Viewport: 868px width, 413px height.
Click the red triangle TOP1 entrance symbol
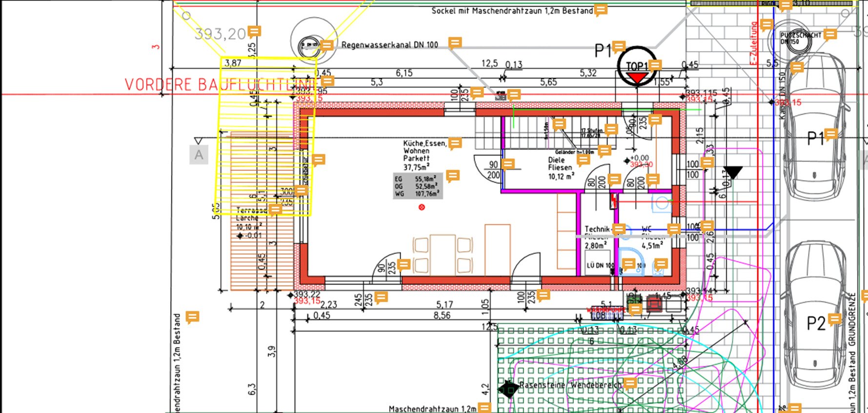click(637, 78)
